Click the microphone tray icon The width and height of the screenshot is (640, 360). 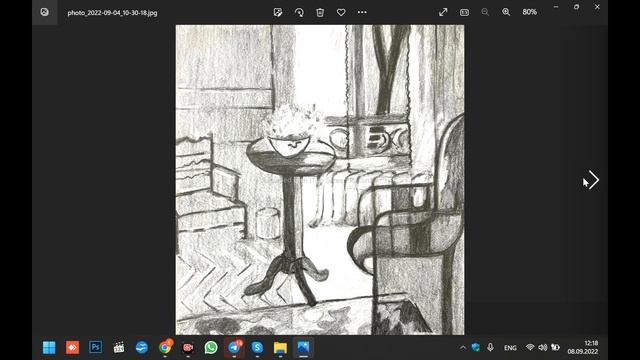[x=490, y=347]
